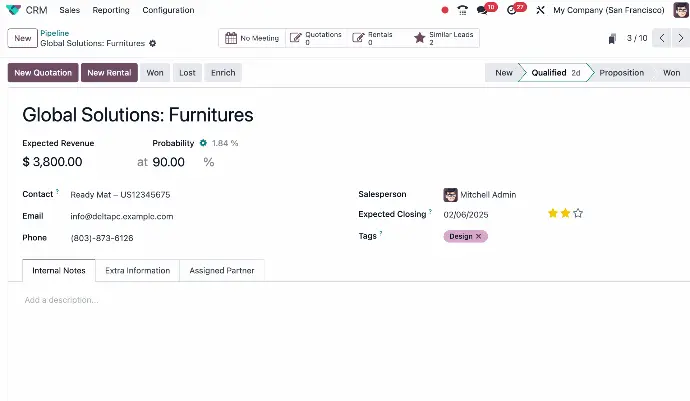Screen dimensions: 690x401
Task: Set priority to one star
Action: [552, 213]
